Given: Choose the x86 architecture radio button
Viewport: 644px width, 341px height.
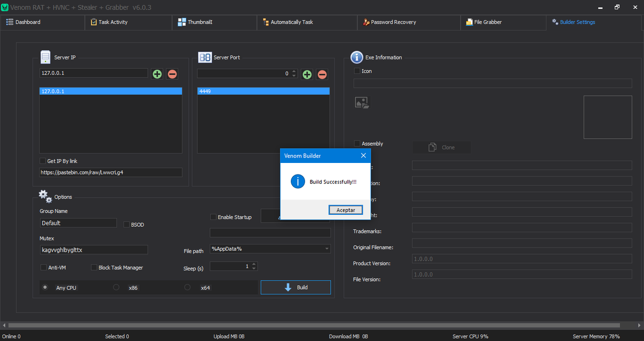Looking at the screenshot, I should tap(116, 287).
